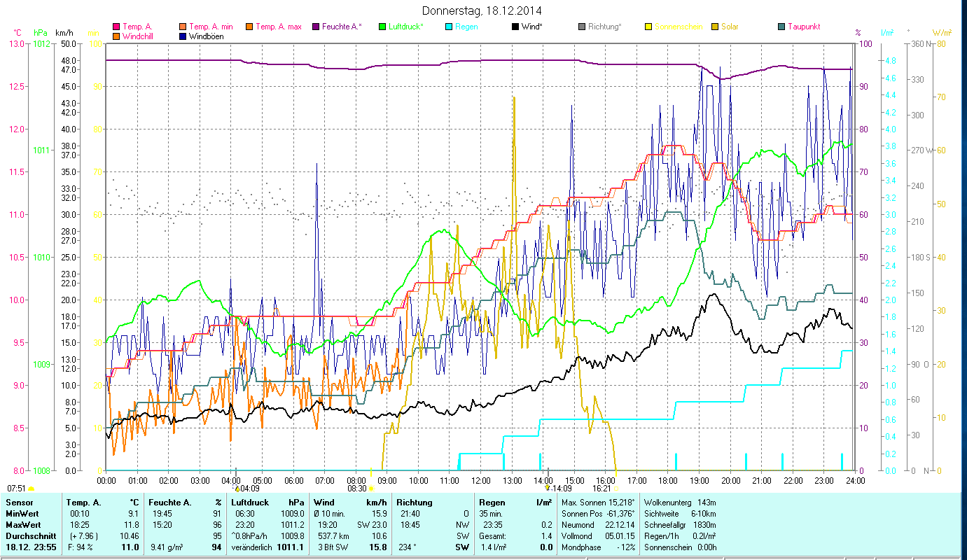Select the Taupunkt legend label
967x560 pixels.
(x=804, y=27)
